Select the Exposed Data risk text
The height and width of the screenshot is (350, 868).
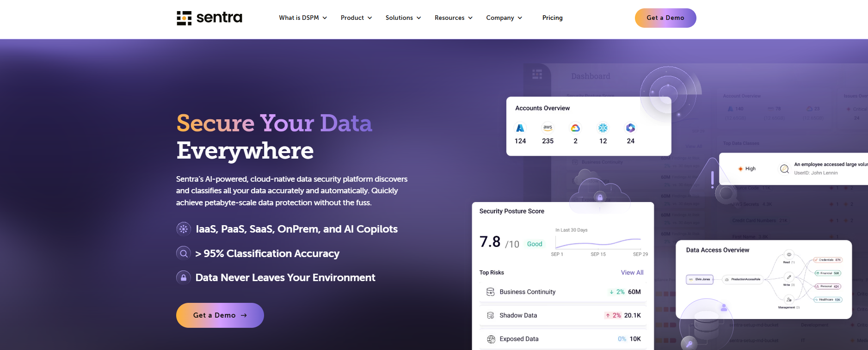(x=519, y=339)
